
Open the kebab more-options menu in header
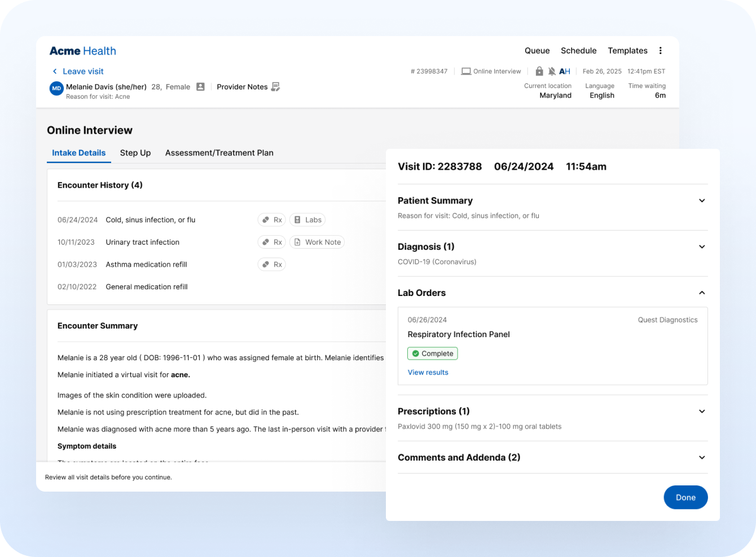click(660, 51)
